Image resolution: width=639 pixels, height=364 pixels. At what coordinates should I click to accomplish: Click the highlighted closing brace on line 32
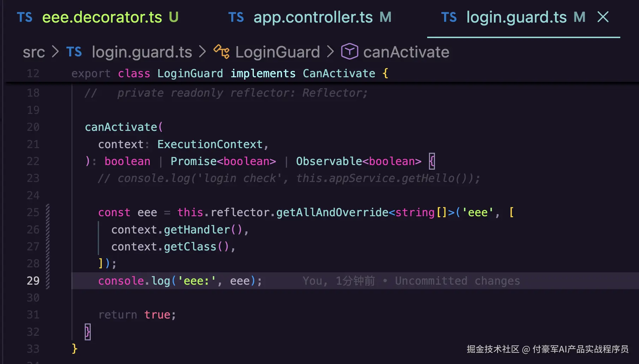[x=88, y=332]
